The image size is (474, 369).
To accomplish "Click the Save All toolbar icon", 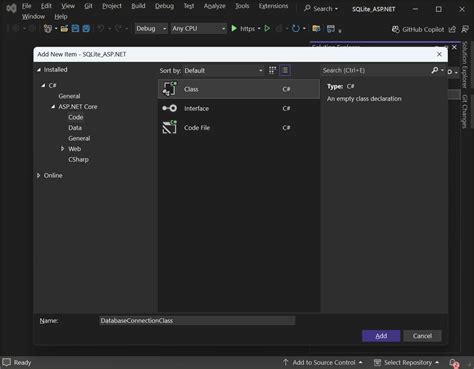I will click(86, 29).
